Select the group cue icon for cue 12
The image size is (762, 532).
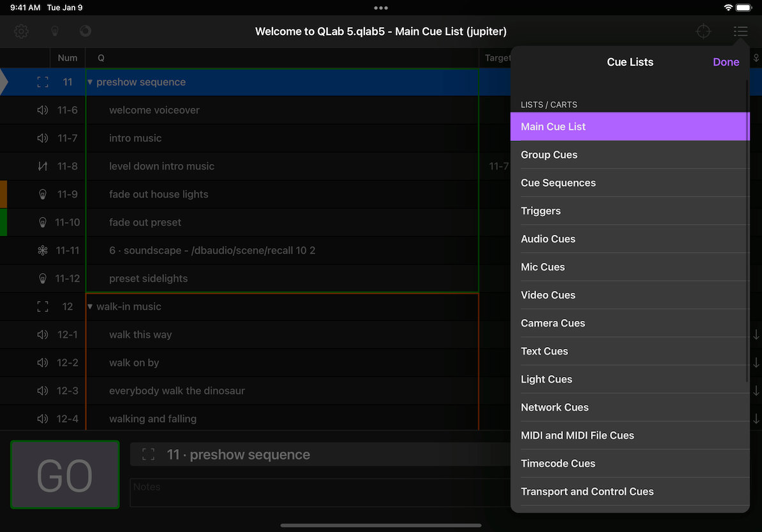click(42, 306)
